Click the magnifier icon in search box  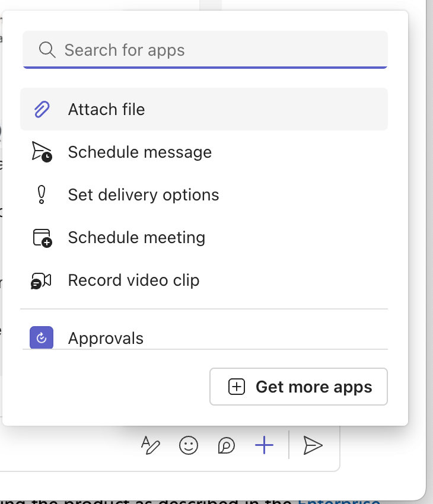pos(47,50)
